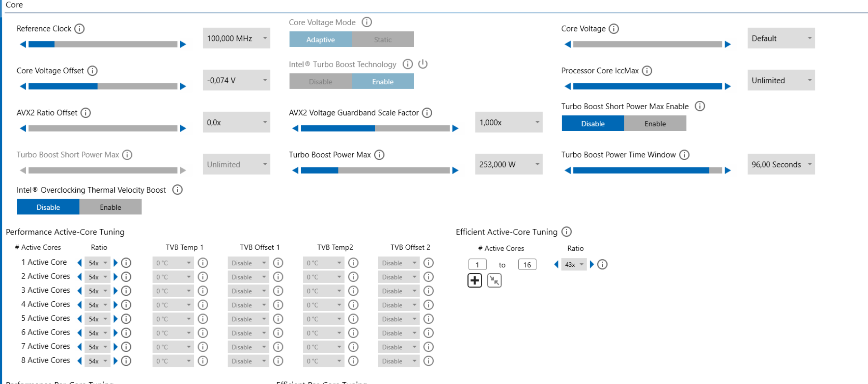Click the plus icon under Efficient Active-Core Tuning
This screenshot has width=868, height=384.
coord(474,281)
